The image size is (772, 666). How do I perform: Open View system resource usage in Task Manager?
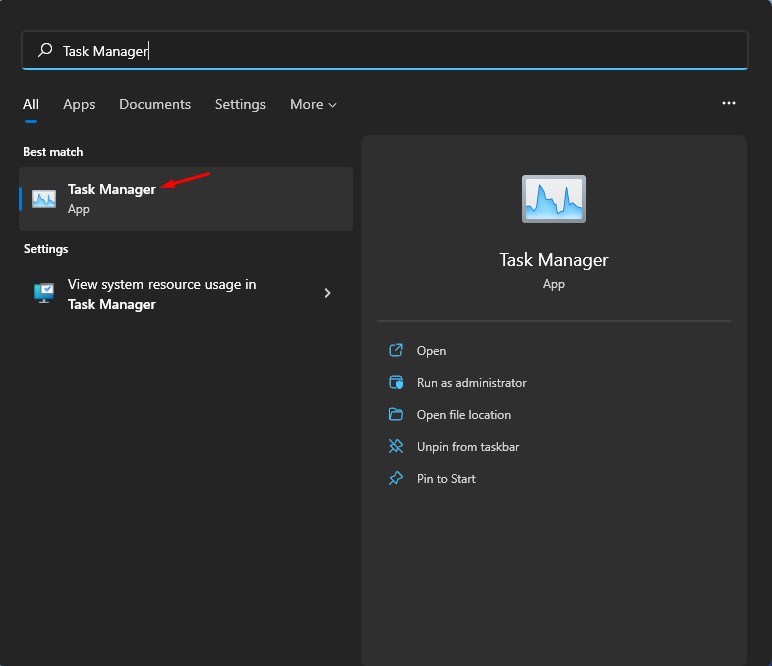(x=162, y=294)
